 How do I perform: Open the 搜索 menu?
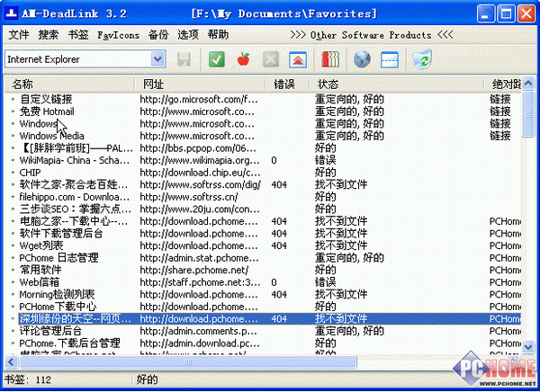coord(49,35)
